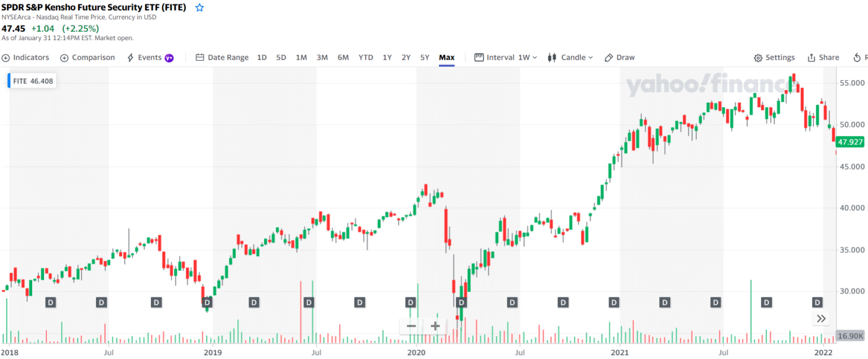Select the YTD range tab
The image size is (868, 359).
point(365,57)
